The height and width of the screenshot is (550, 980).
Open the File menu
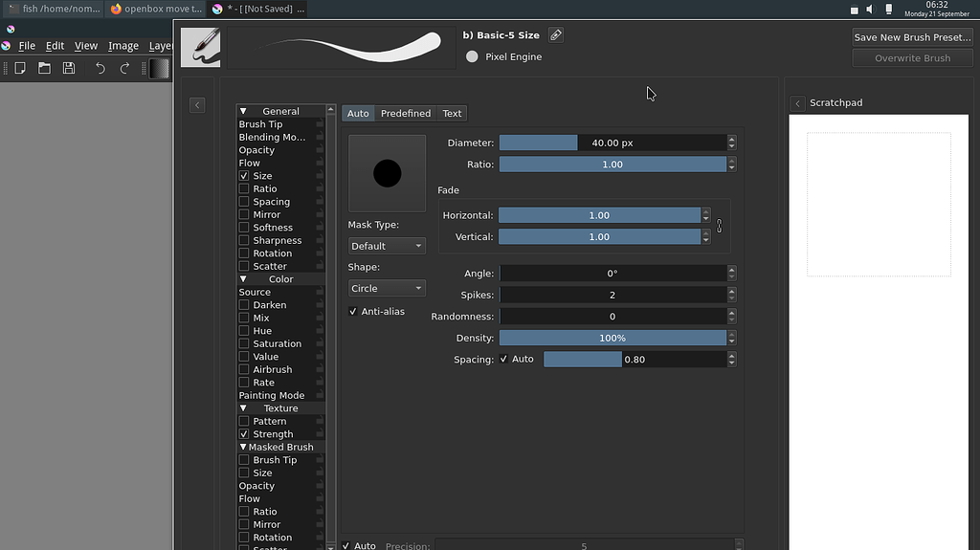point(27,46)
